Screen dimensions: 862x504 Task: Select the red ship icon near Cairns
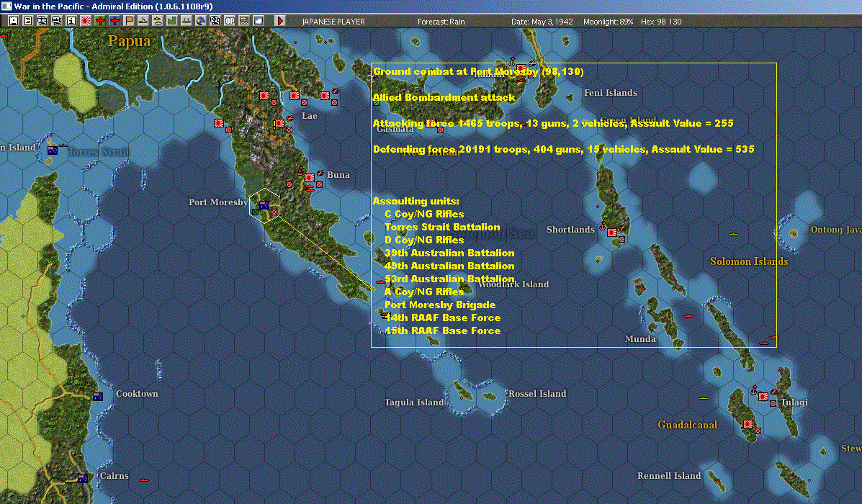144,480
